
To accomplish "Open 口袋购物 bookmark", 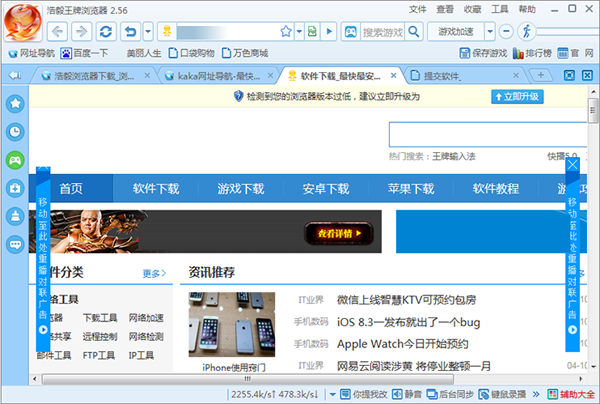I will tap(192, 53).
